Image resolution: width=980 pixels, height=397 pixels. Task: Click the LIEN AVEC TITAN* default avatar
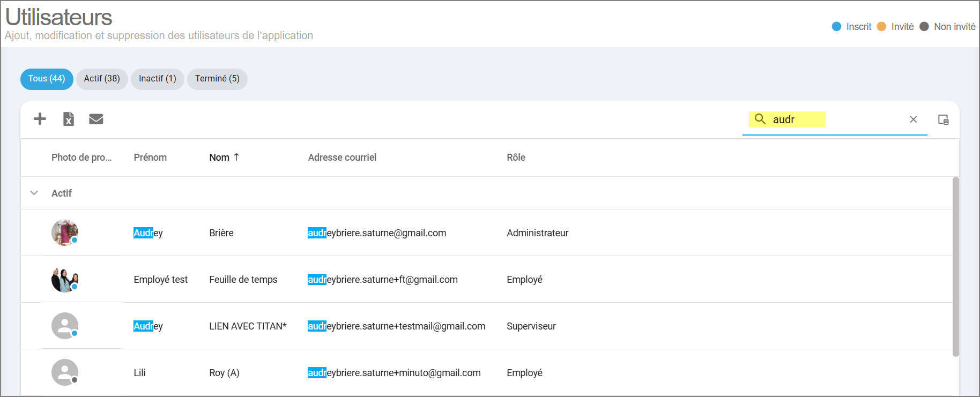point(65,326)
